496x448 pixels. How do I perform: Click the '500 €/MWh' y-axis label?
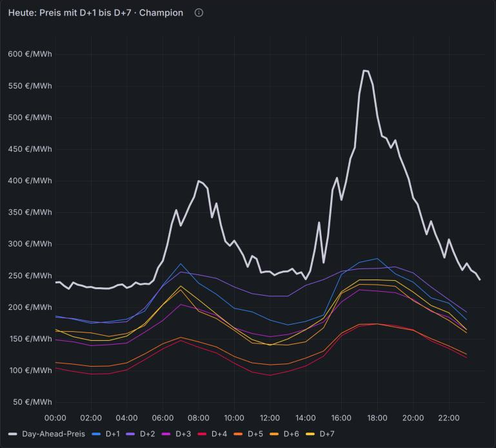click(30, 117)
